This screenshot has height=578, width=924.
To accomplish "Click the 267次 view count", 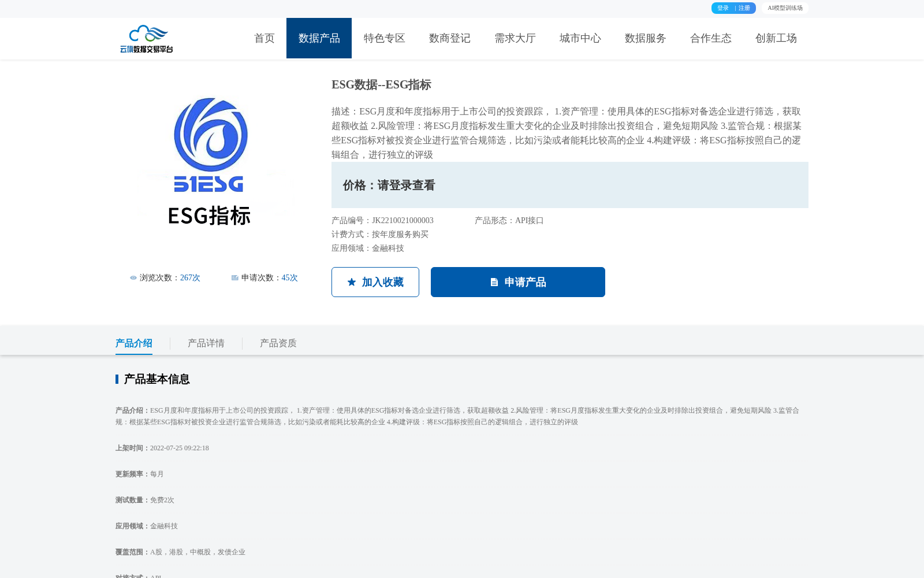I will click(x=190, y=278).
